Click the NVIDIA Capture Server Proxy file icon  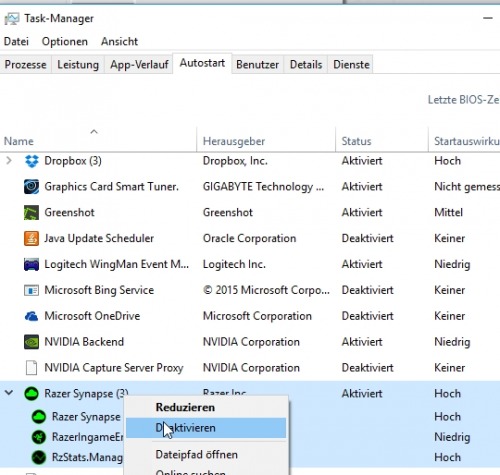31,368
